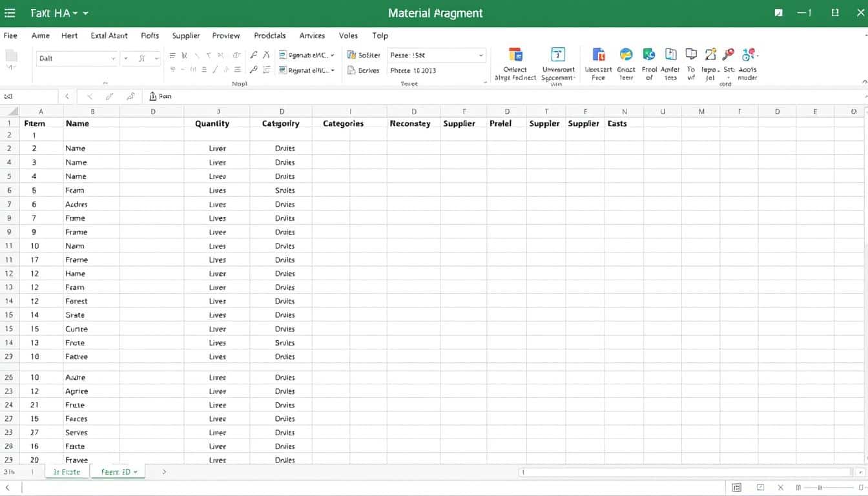The width and height of the screenshot is (868, 496).
Task: Click the Easts header cell
Action: pyautogui.click(x=624, y=123)
